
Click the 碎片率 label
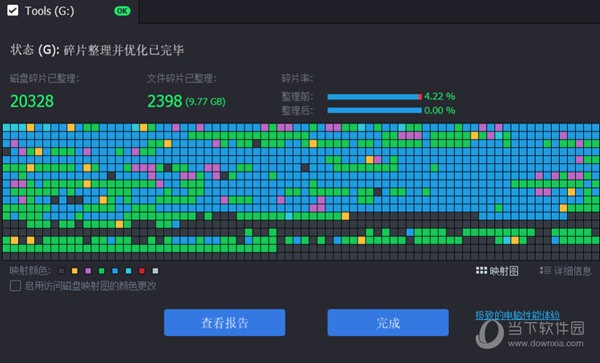pos(297,79)
